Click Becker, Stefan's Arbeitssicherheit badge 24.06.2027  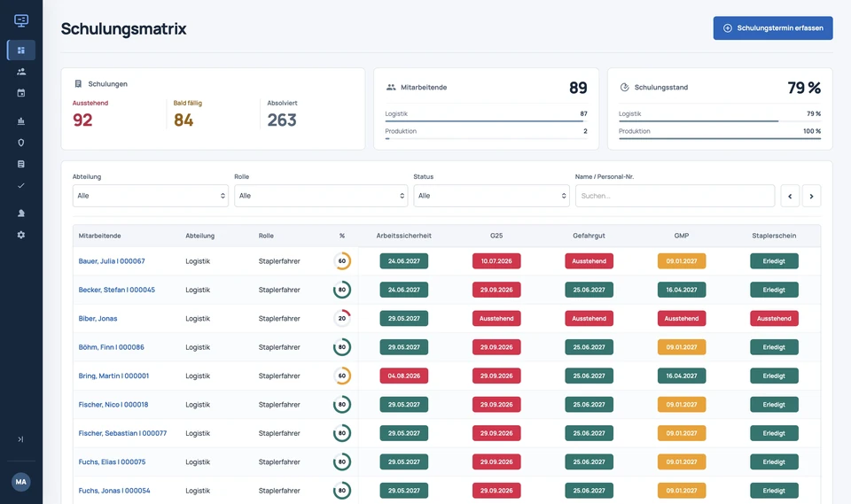point(404,290)
